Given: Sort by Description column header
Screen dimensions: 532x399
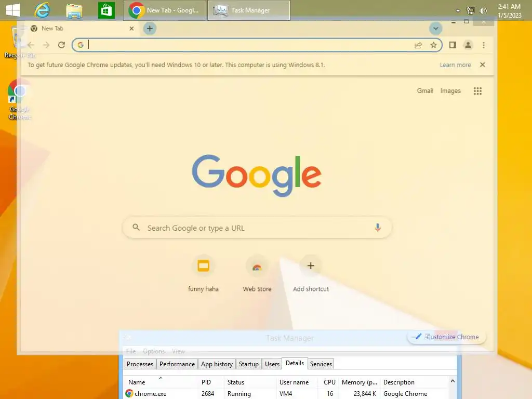Looking at the screenshot, I should tap(414, 382).
